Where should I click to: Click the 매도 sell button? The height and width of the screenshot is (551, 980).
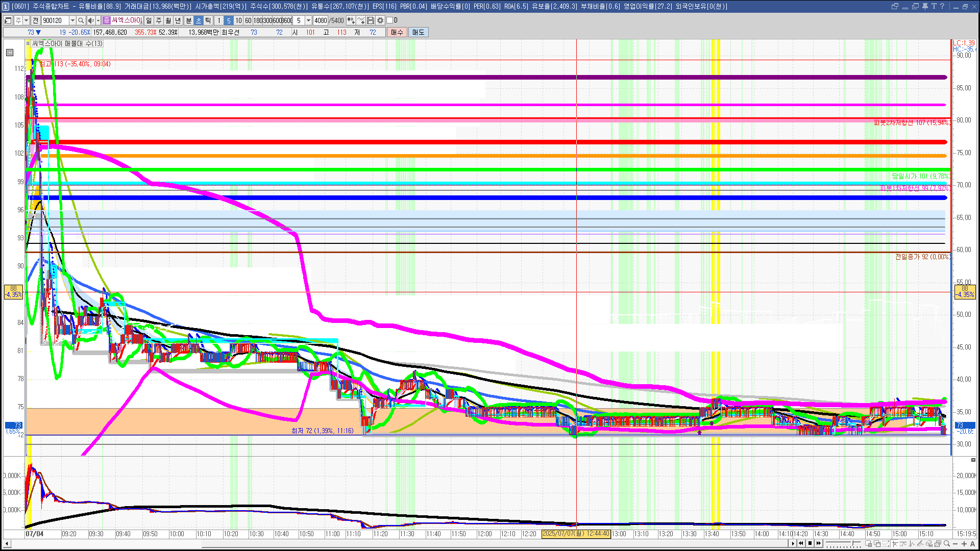tap(419, 32)
